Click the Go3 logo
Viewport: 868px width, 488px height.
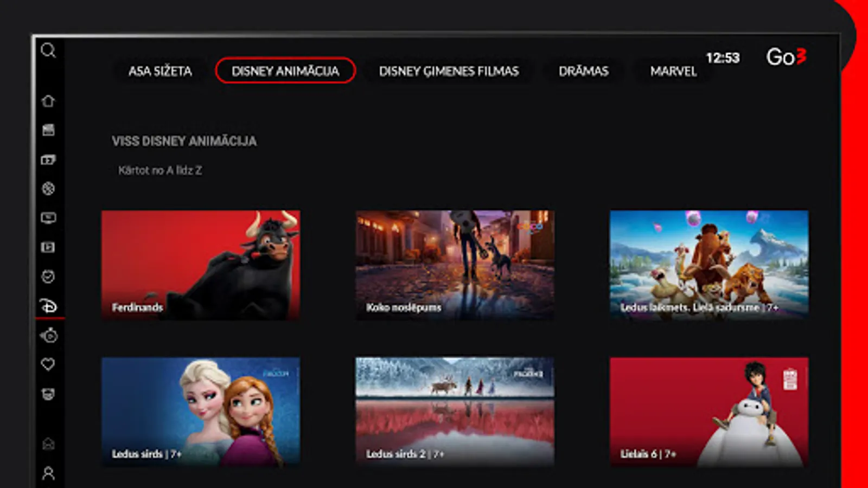[786, 56]
